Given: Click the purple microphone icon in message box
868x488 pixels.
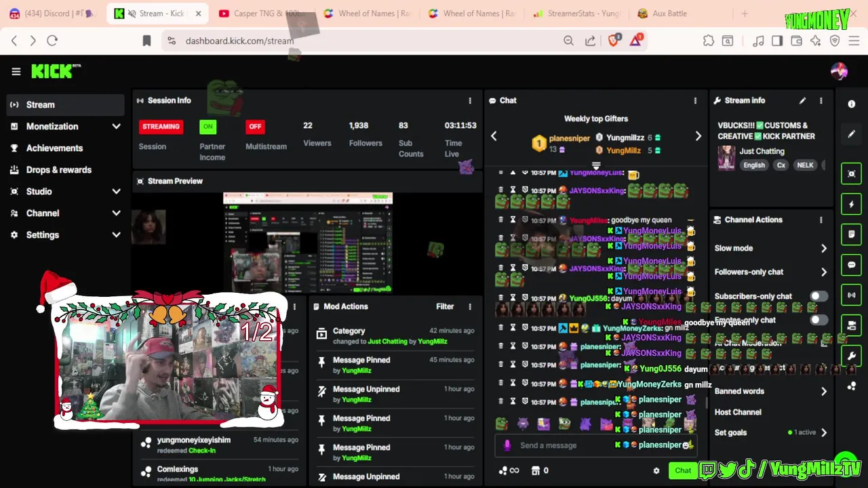Looking at the screenshot, I should point(507,445).
